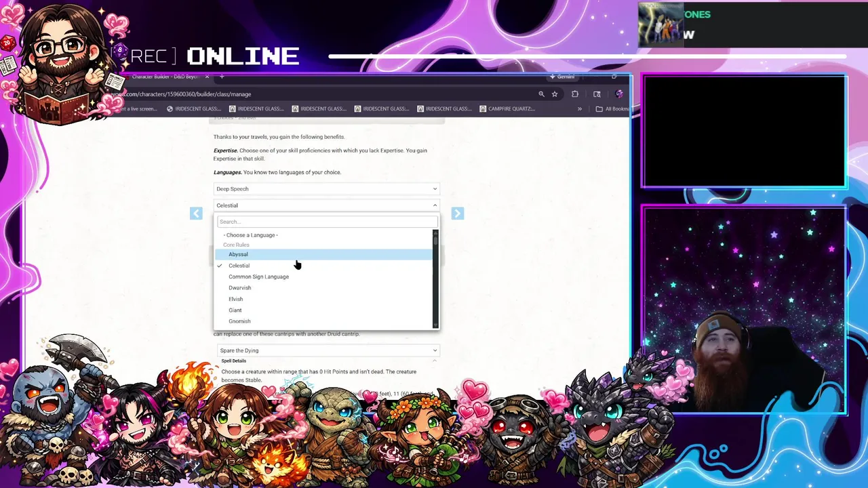
Task: Select Abyssal from the language list
Action: tap(323, 254)
